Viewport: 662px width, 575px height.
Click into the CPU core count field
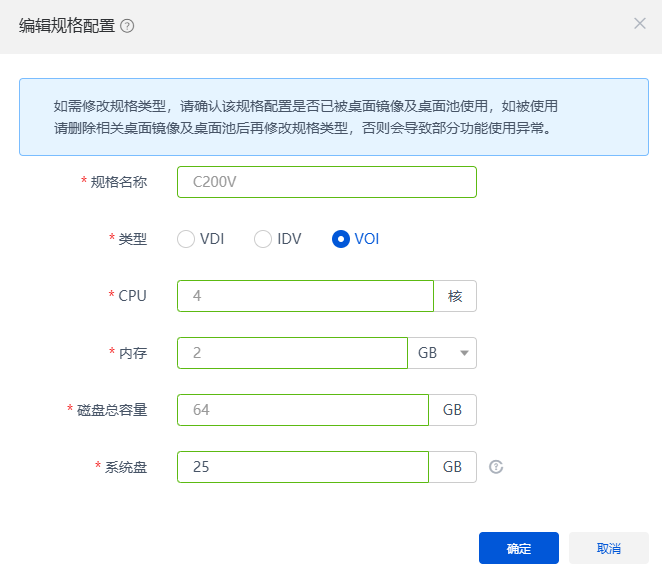[304, 296]
